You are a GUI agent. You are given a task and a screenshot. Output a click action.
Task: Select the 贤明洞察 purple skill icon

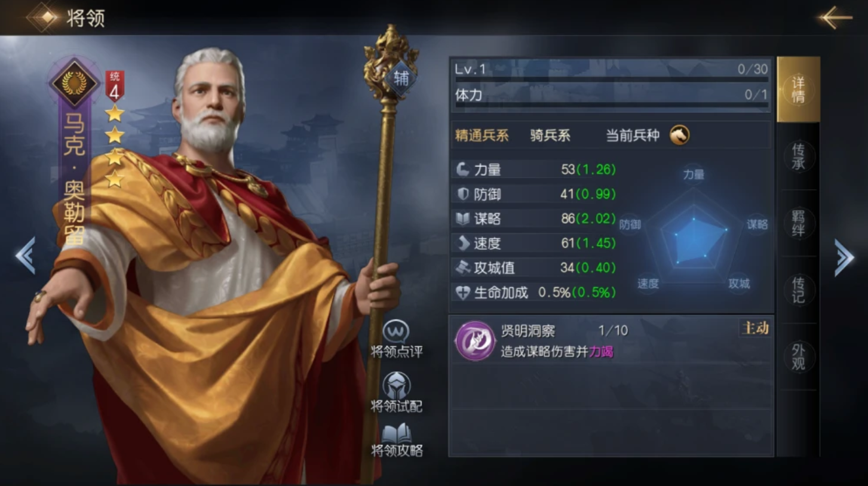coord(475,340)
